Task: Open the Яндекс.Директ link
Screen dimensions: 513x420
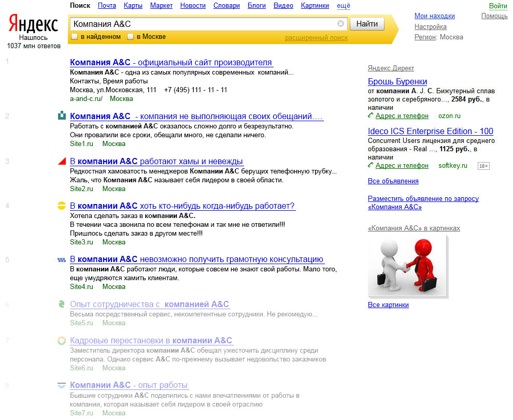Action: (x=391, y=68)
